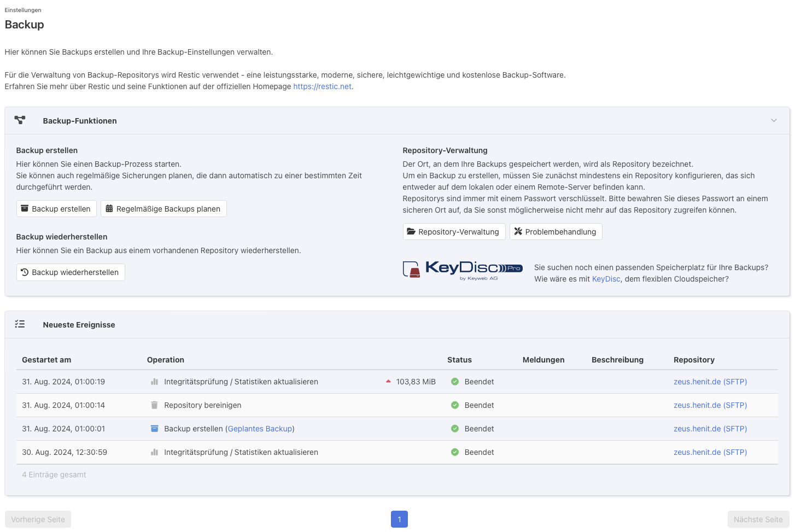
Task: Open Regelmäßige Backups planen
Action: point(163,209)
